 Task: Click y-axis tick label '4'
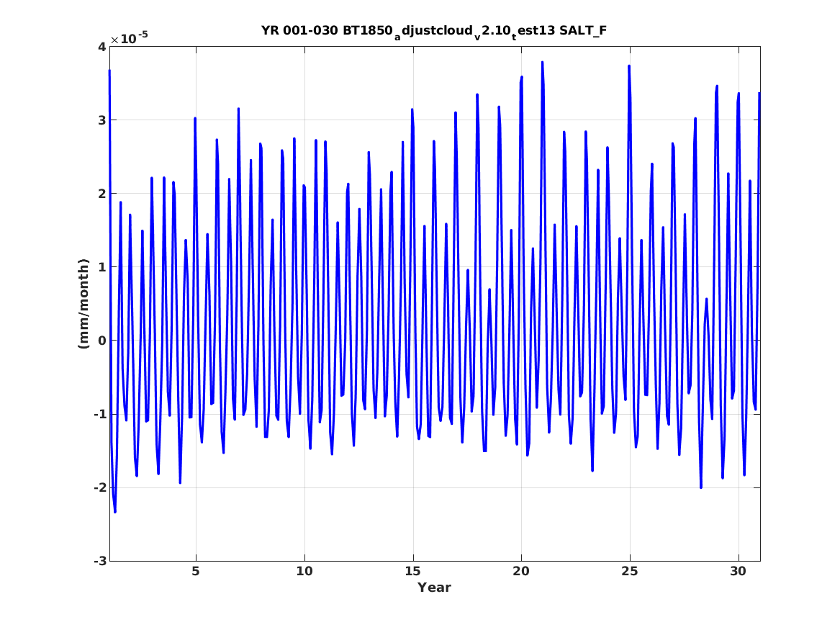[101, 47]
